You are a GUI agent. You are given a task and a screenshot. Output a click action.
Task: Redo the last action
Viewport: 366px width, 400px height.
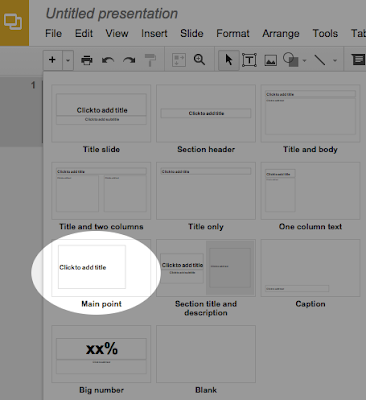[129, 60]
